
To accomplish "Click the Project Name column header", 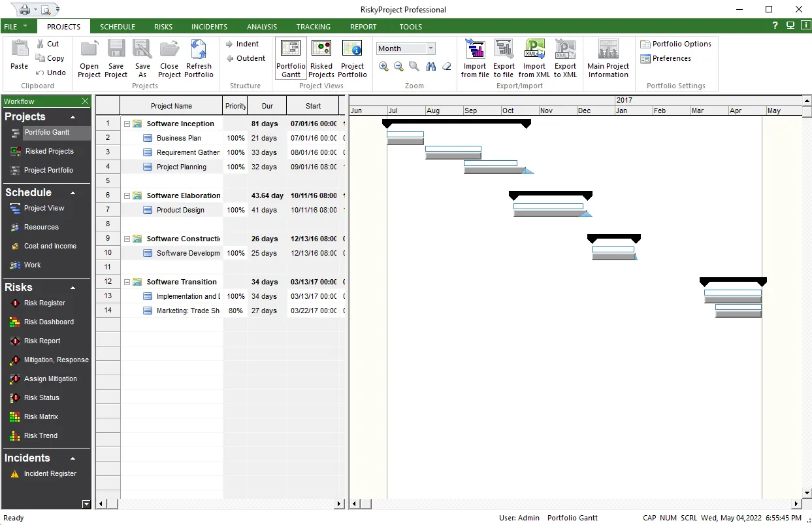I will click(x=171, y=106).
